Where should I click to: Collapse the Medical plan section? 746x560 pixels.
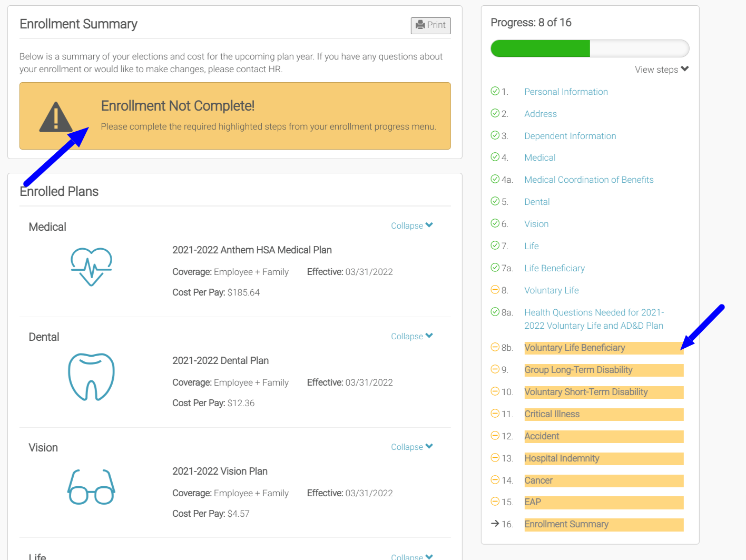411,225
